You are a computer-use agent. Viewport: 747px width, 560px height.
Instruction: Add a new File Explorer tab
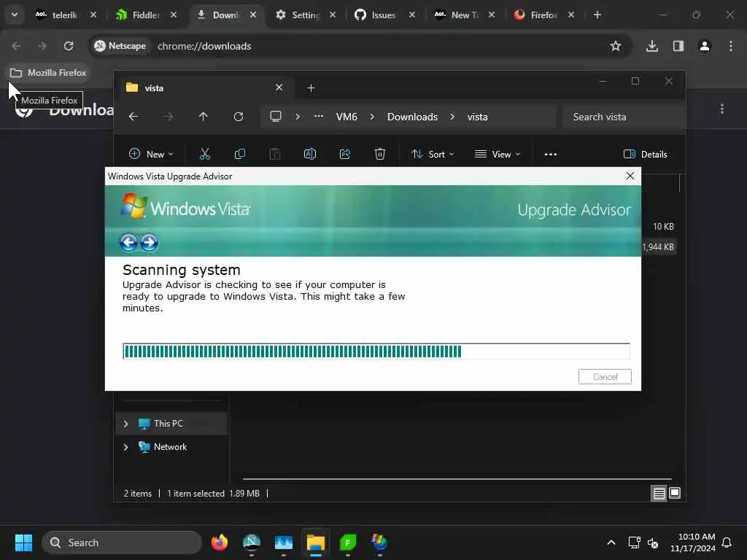311,87
